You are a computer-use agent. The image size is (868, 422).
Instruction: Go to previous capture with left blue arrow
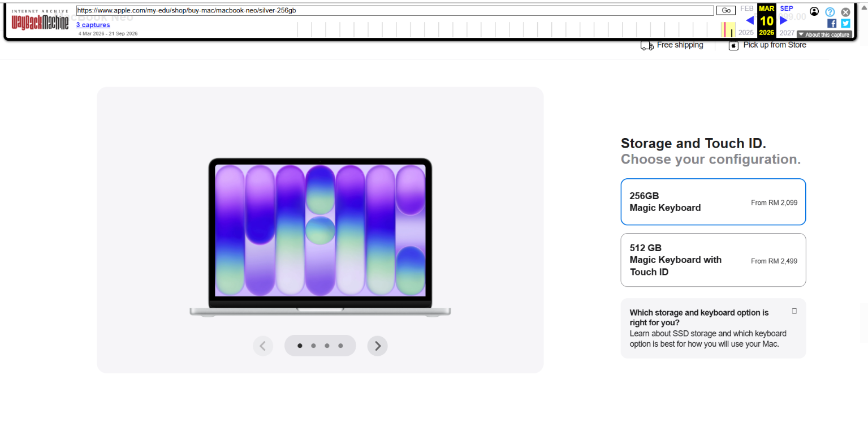tap(750, 20)
